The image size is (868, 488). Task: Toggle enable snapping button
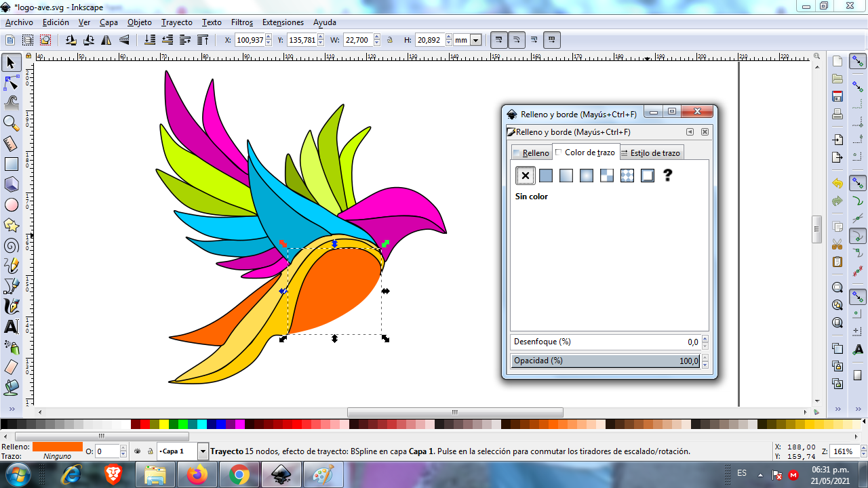(x=858, y=62)
